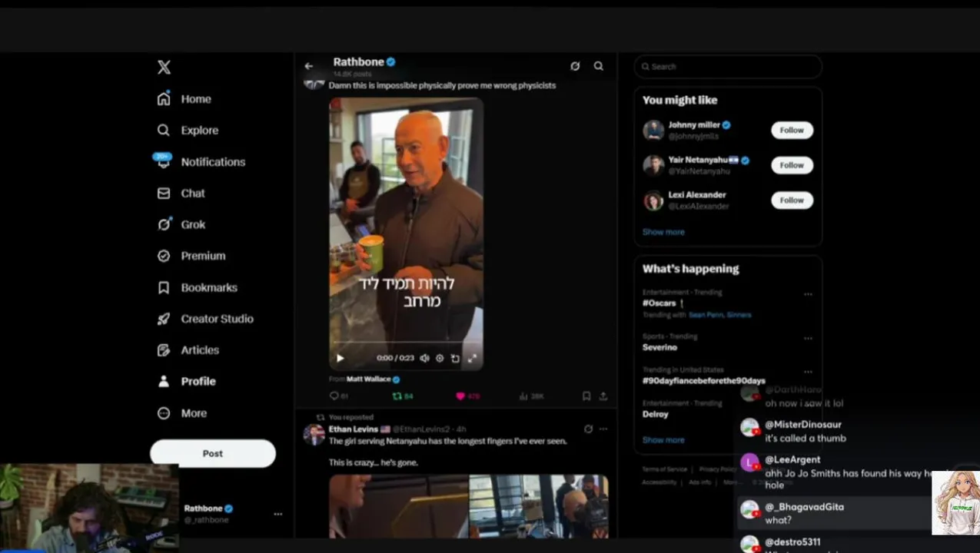The width and height of the screenshot is (980, 553).
Task: Follow Lexi Alexander
Action: (792, 200)
